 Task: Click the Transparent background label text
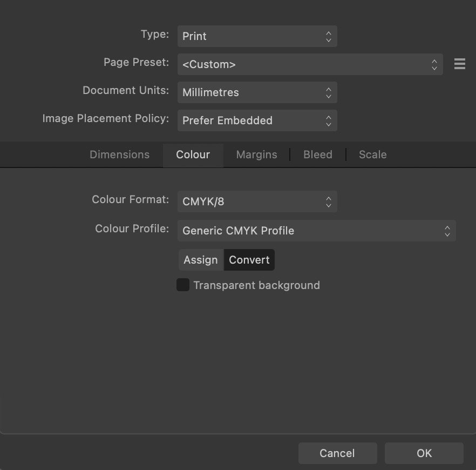(256, 285)
